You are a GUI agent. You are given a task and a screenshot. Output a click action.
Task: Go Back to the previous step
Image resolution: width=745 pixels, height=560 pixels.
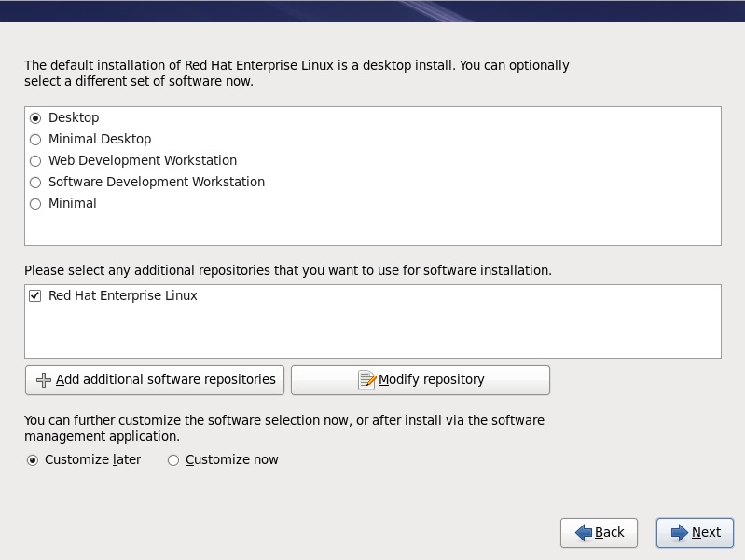[599, 532]
